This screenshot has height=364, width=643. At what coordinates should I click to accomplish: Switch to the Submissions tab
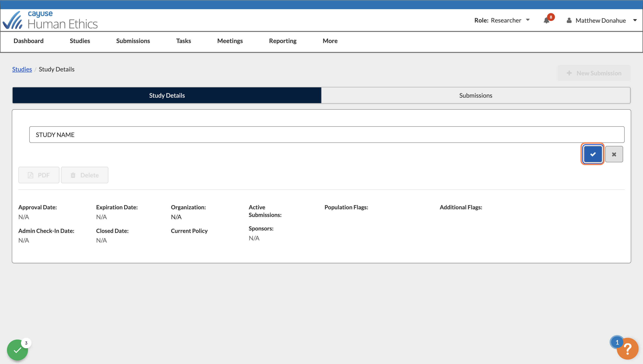pyautogui.click(x=476, y=95)
